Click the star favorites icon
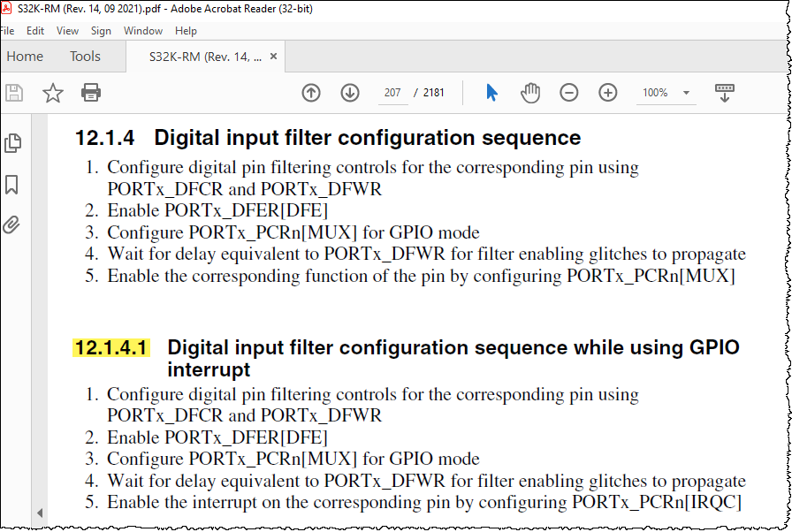Image resolution: width=792 pixels, height=532 pixels. 53,92
